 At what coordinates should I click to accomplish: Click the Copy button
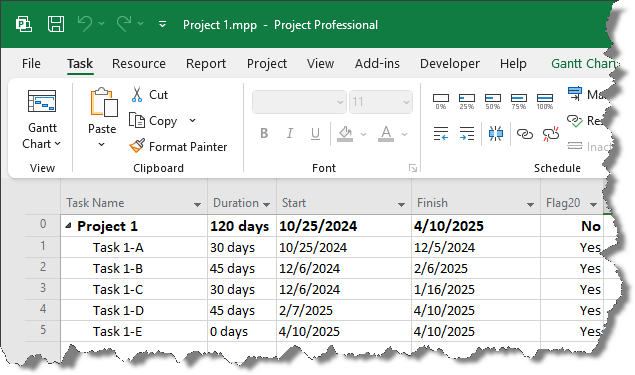coord(153,121)
